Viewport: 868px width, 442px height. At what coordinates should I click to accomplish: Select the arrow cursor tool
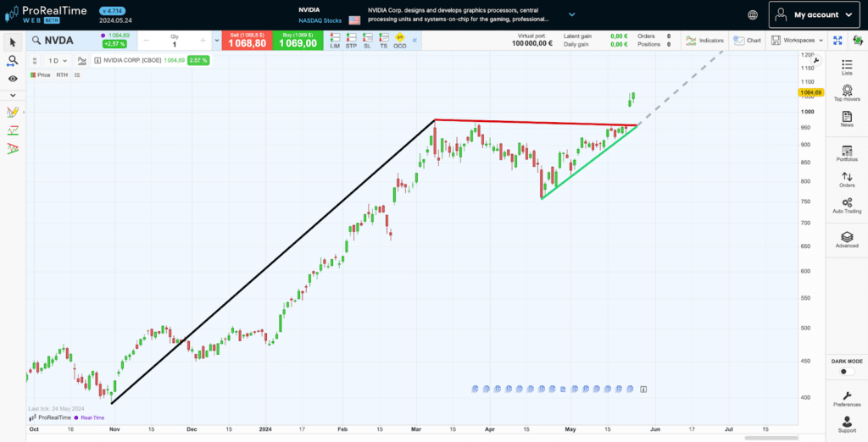[13, 42]
